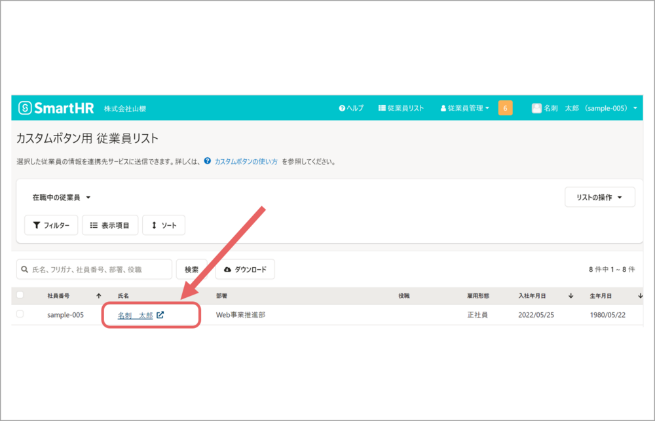Open the 名刺 太郎 employee link
This screenshot has height=421, width=655.
coord(135,315)
